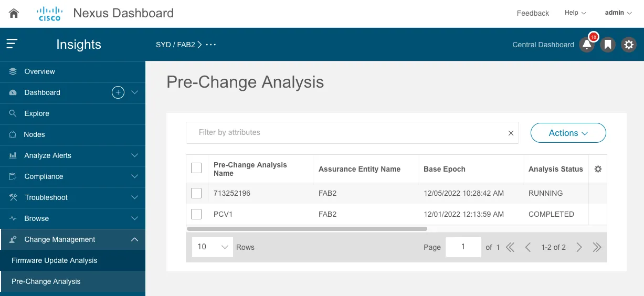Select checkbox for PCV1 row
This screenshot has height=296, width=644.
click(x=196, y=214)
